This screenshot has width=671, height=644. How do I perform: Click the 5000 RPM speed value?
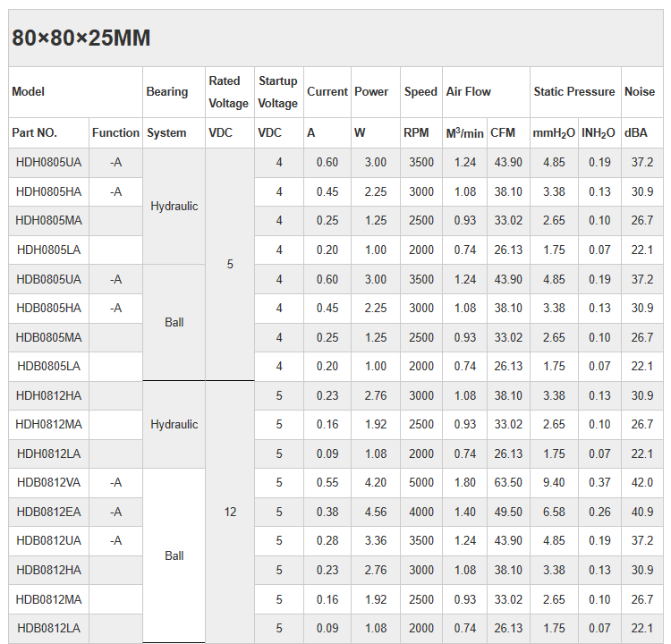420,483
